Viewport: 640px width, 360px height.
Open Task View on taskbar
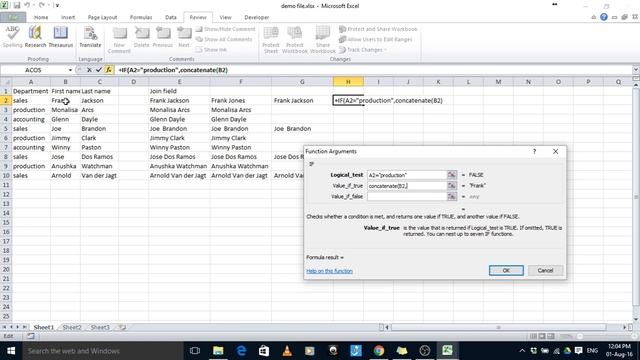click(x=195, y=351)
